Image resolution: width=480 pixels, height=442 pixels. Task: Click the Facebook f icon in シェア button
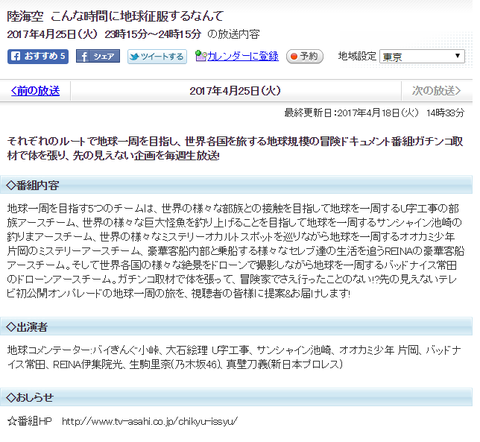pos(84,57)
